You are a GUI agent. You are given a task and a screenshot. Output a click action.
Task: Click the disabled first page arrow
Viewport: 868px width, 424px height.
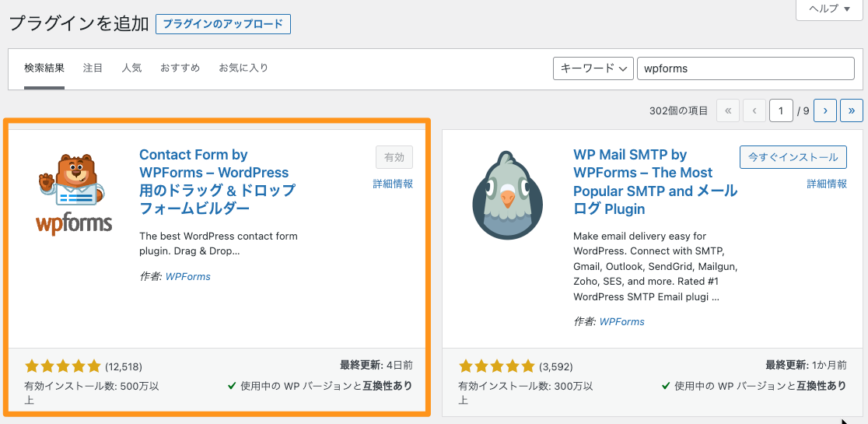pos(728,110)
